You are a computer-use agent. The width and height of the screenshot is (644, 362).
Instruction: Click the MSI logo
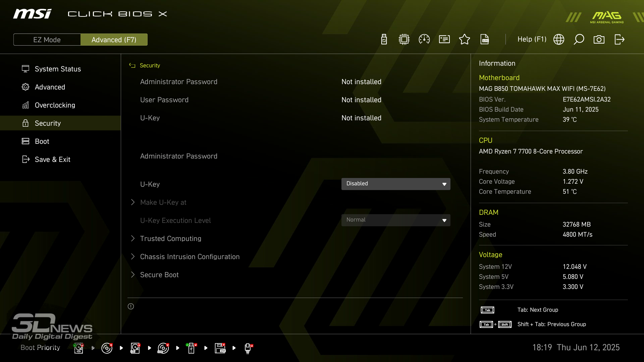[x=33, y=14]
